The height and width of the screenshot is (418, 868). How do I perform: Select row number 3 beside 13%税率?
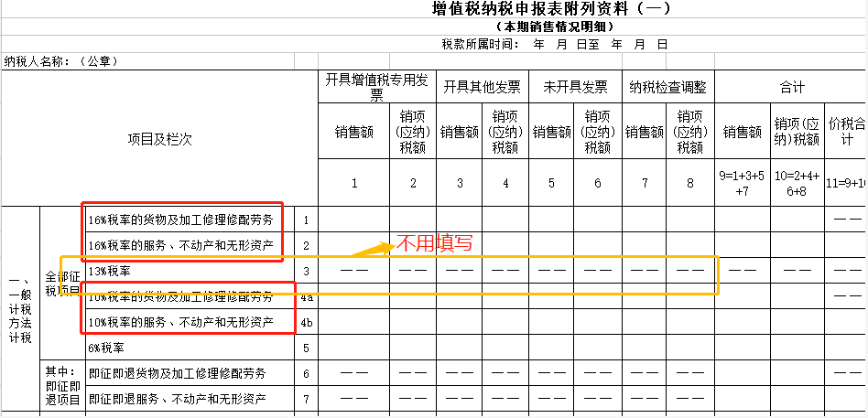coord(306,271)
